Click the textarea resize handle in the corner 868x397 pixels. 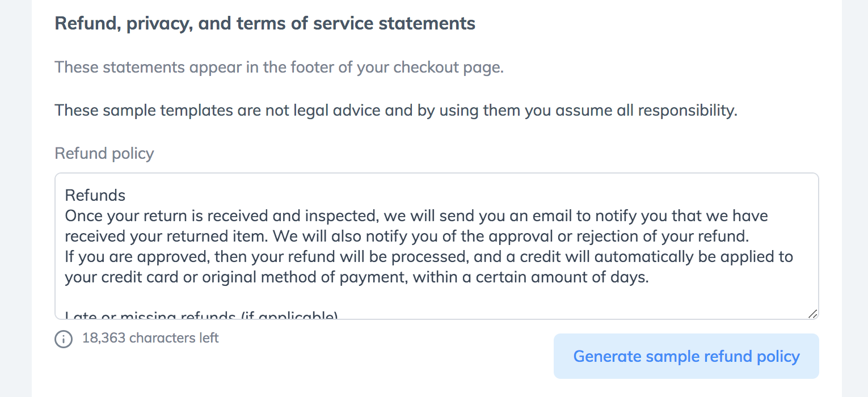pyautogui.click(x=812, y=314)
